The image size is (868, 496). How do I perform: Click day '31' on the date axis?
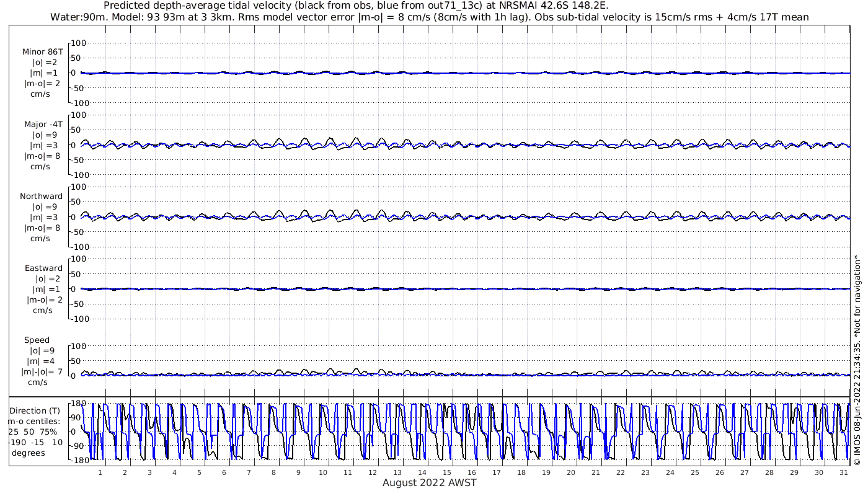pyautogui.click(x=844, y=472)
